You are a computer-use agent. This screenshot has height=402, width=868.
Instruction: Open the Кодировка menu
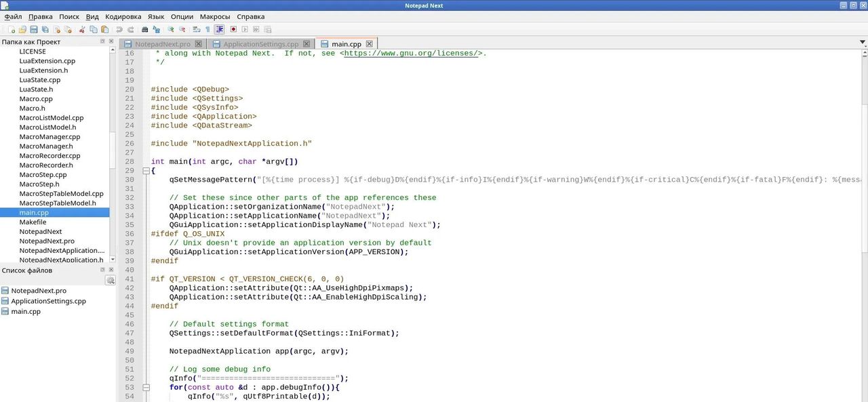pyautogui.click(x=123, y=16)
